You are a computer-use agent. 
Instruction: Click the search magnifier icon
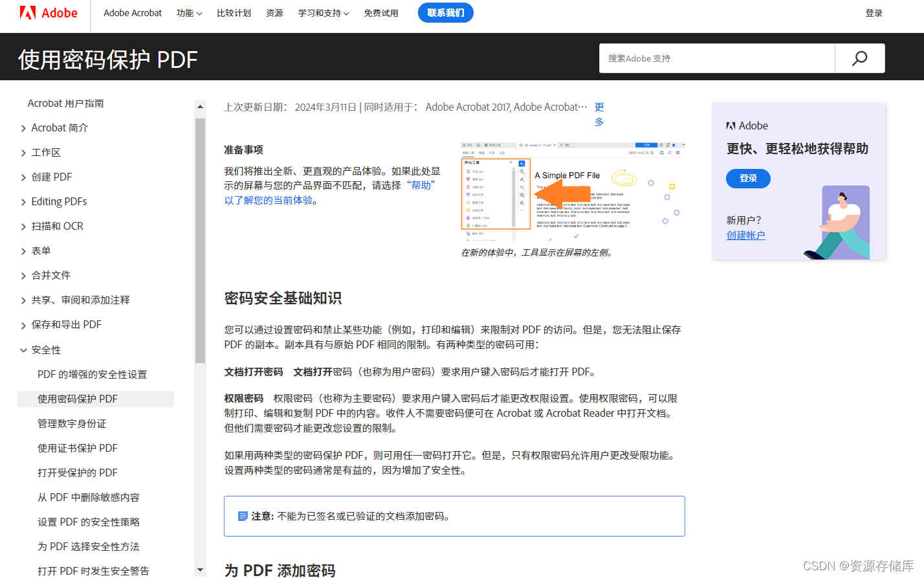[859, 58]
